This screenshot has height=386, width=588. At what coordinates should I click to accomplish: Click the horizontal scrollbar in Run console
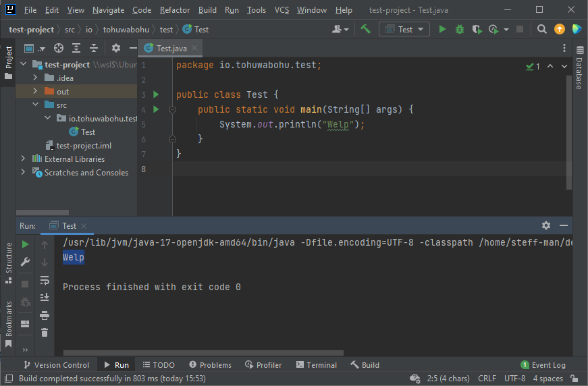pos(203,352)
